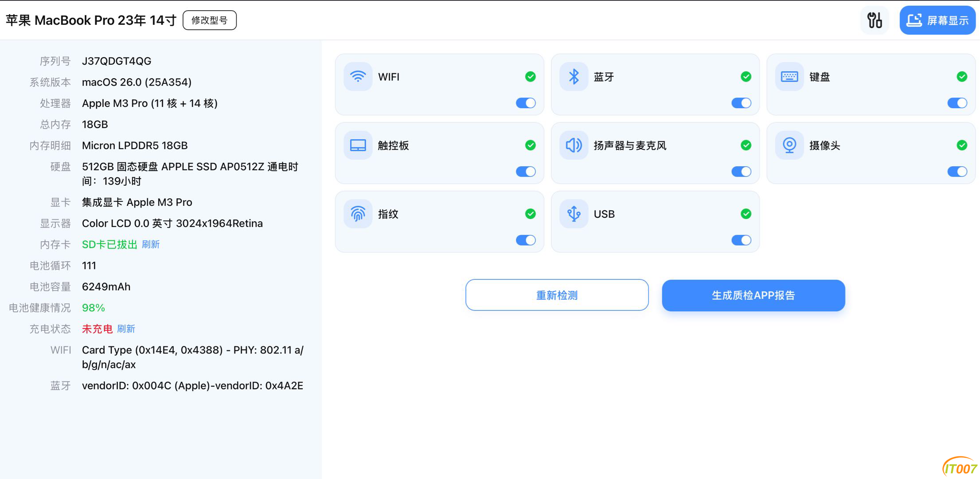
Task: Click the green check on 键盘 card
Action: tap(962, 77)
